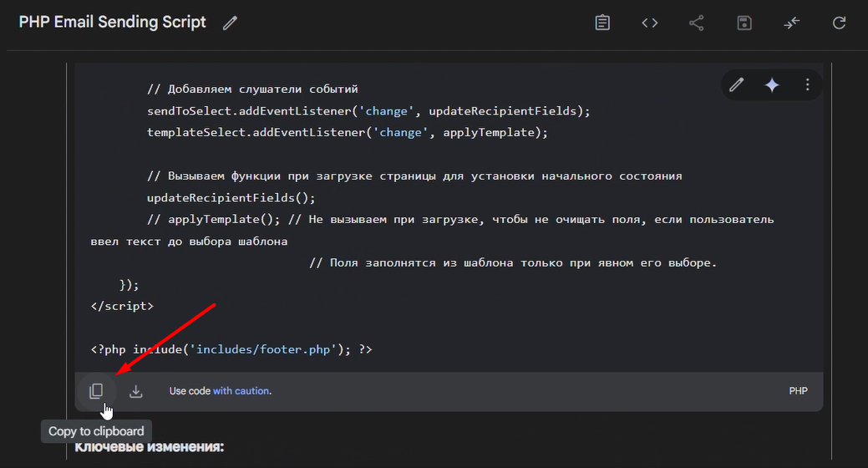Click the 'templateSelect.addEventListener' code line
This screenshot has width=868, height=468.
(347, 132)
